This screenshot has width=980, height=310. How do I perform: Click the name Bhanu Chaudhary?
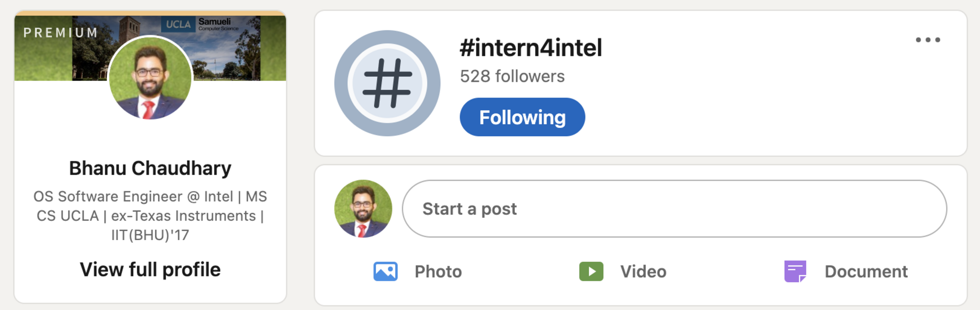[150, 168]
